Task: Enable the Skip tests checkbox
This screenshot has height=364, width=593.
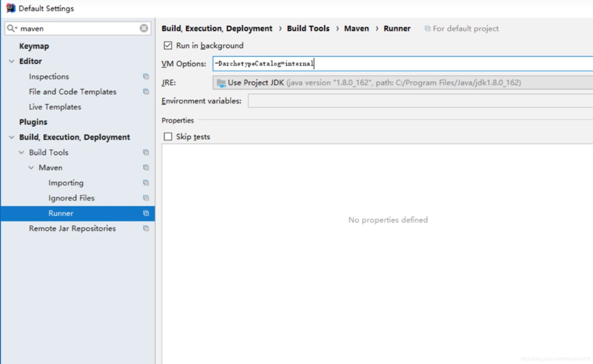Action: [x=168, y=136]
